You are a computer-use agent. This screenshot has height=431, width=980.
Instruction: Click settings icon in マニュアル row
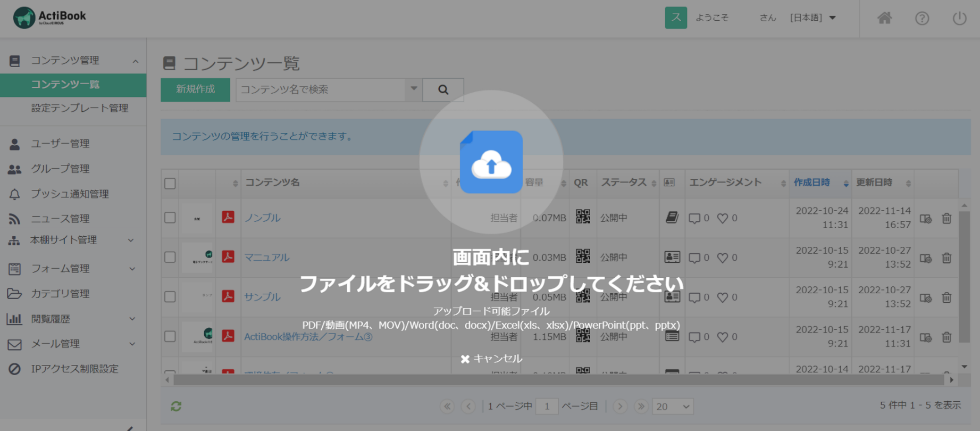[x=926, y=258]
